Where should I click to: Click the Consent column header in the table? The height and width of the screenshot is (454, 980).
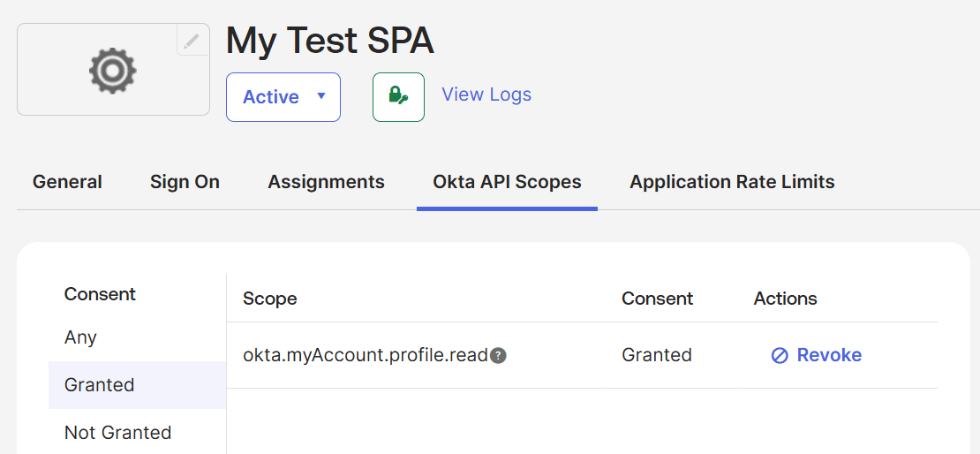tap(658, 299)
